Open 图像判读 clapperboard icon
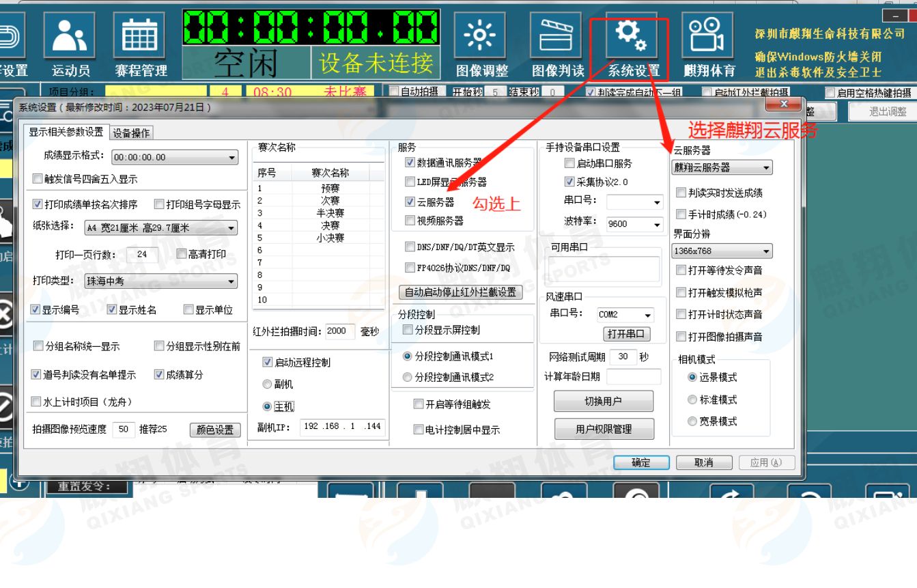This screenshot has height=588, width=917. pos(557,36)
